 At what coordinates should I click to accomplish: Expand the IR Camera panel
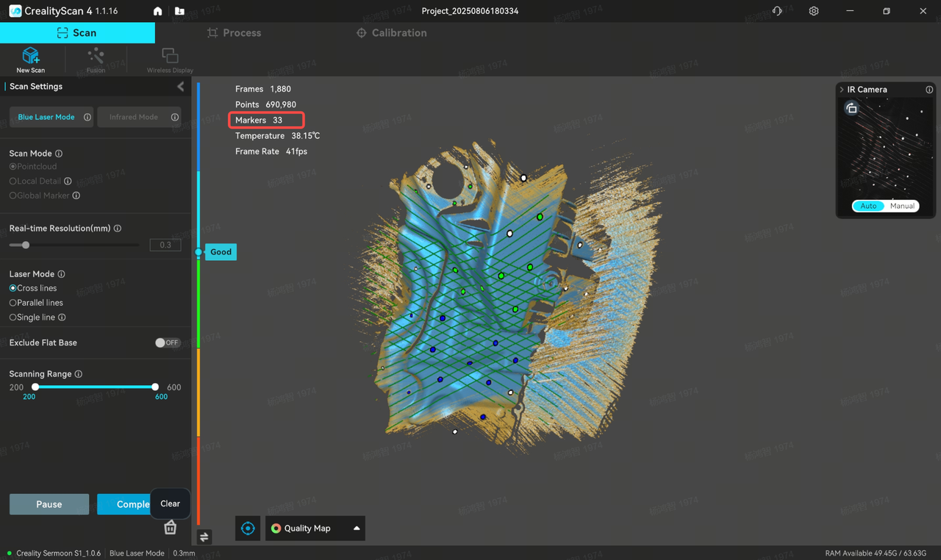841,89
